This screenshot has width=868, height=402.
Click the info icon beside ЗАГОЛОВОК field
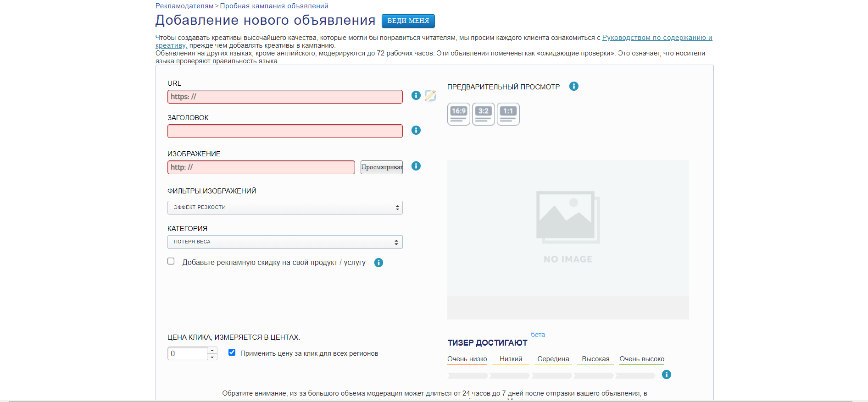tap(416, 130)
